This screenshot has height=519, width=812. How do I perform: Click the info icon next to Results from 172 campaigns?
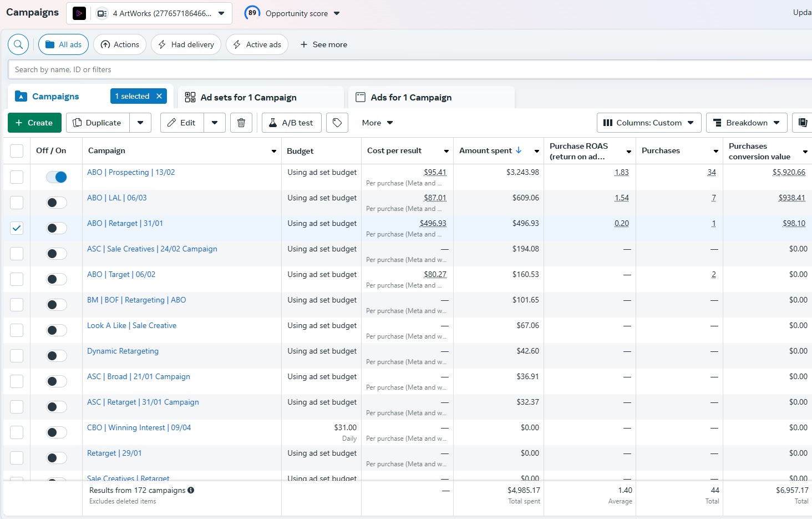(x=191, y=490)
